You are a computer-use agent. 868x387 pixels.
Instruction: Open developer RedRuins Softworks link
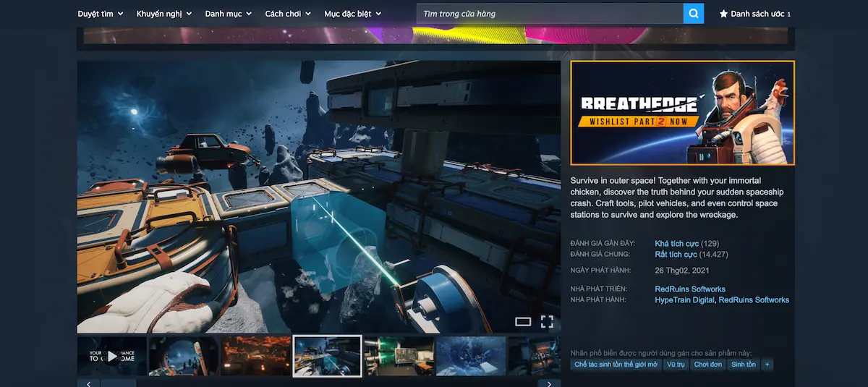click(x=690, y=289)
